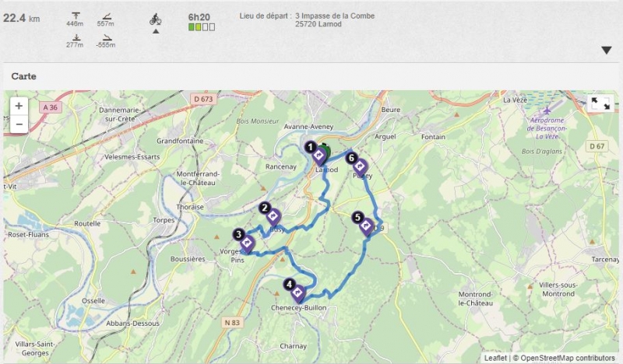Open the Leaflet attribution link

tap(495, 358)
